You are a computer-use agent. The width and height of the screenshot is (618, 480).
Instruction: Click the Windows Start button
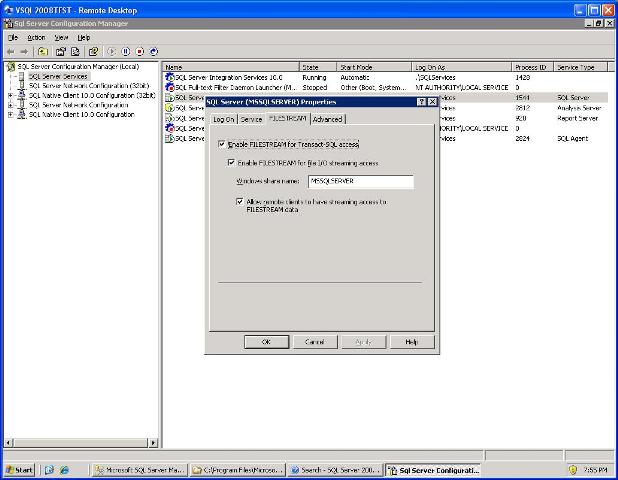(19, 470)
